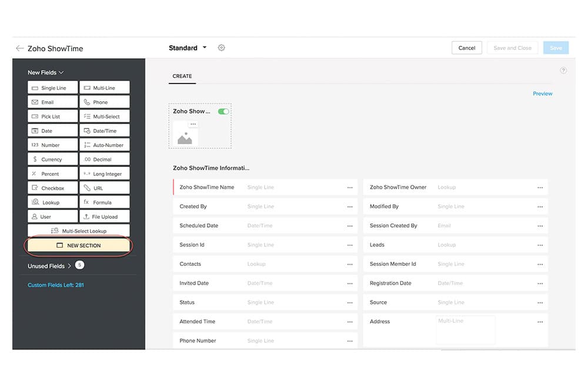The width and height of the screenshot is (588, 387).
Task: Click the Cancel button
Action: [x=466, y=48]
